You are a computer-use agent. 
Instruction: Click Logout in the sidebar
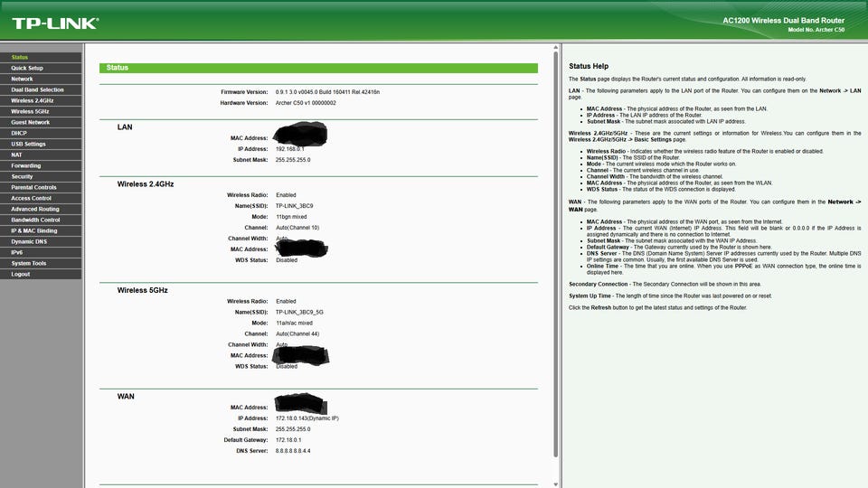[x=41, y=274]
